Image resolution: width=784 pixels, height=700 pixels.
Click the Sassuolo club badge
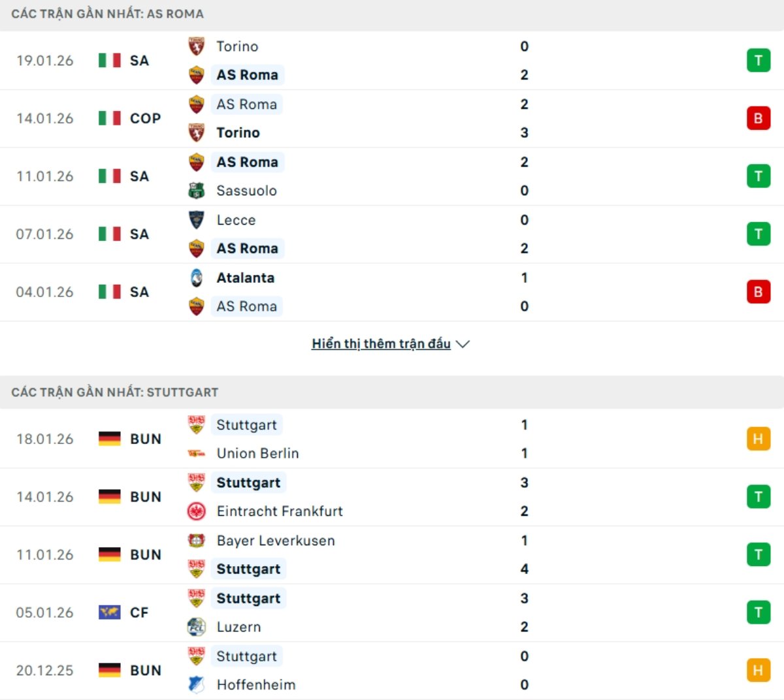pyautogui.click(x=197, y=190)
